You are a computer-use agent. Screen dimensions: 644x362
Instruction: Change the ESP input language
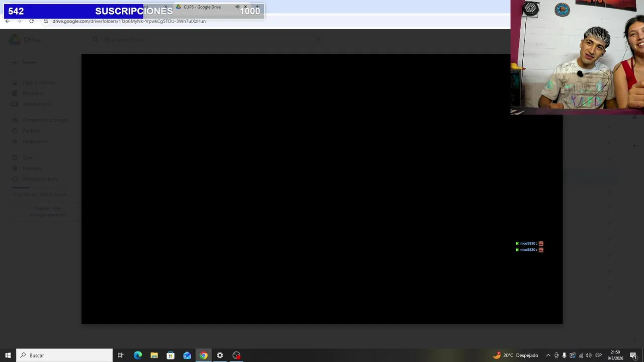pos(599,355)
